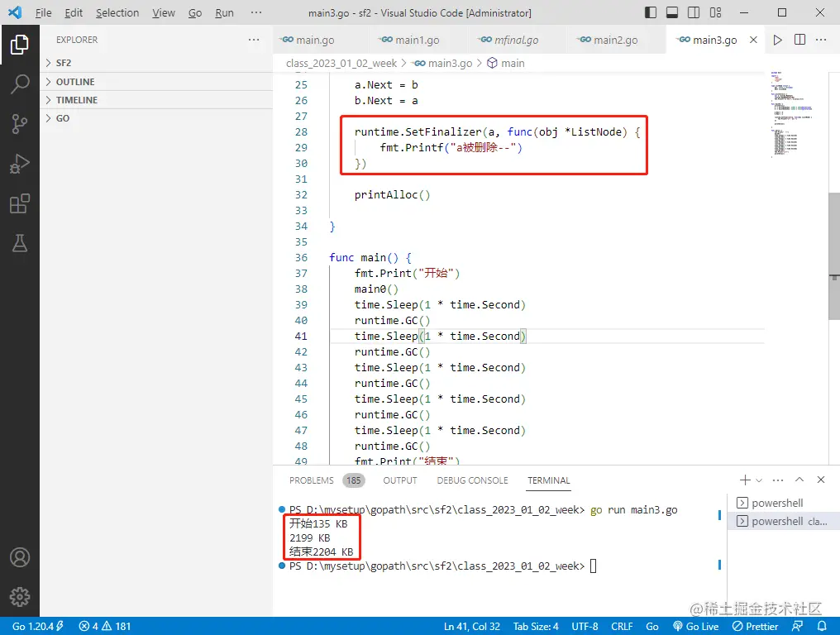
Task: Click line number 36 in the gutter
Action: point(301,258)
